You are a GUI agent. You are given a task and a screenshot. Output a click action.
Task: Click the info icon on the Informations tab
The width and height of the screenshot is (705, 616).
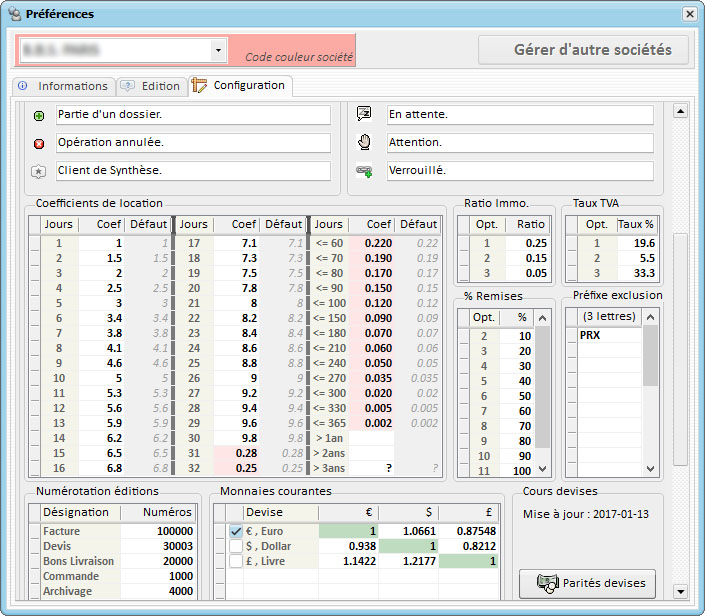pos(23,86)
